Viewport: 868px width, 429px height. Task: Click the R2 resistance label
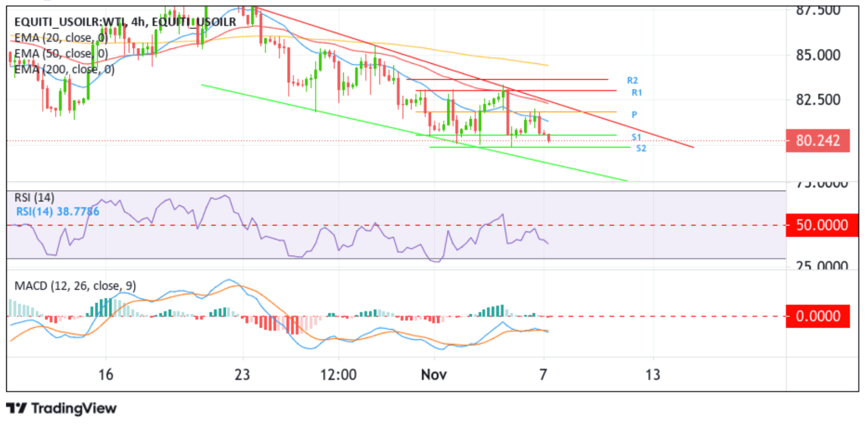click(x=631, y=80)
